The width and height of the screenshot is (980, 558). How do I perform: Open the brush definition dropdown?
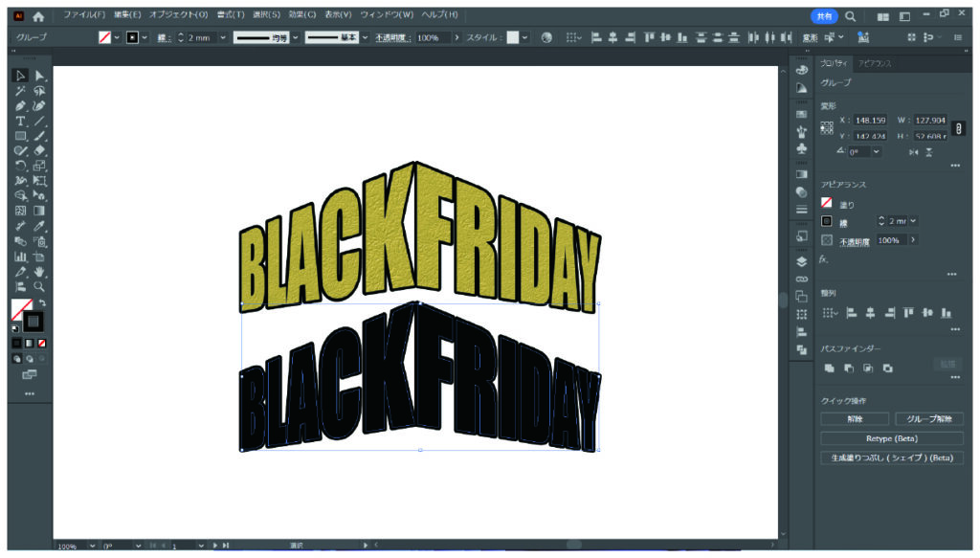click(x=365, y=37)
